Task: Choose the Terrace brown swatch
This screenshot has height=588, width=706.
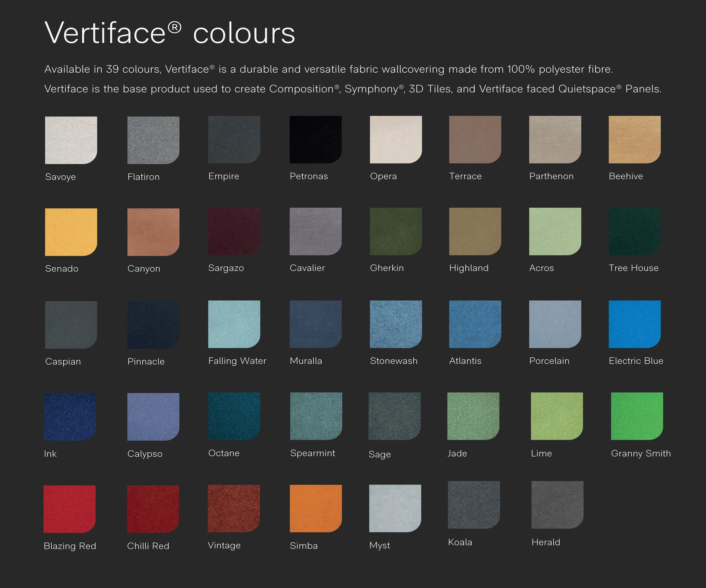Action: coord(475,140)
